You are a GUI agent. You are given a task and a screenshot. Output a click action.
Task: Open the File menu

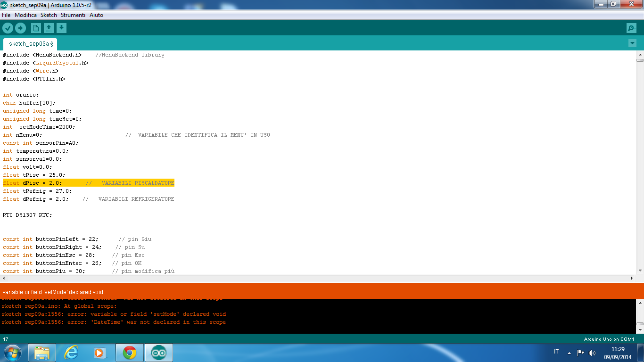[6, 15]
